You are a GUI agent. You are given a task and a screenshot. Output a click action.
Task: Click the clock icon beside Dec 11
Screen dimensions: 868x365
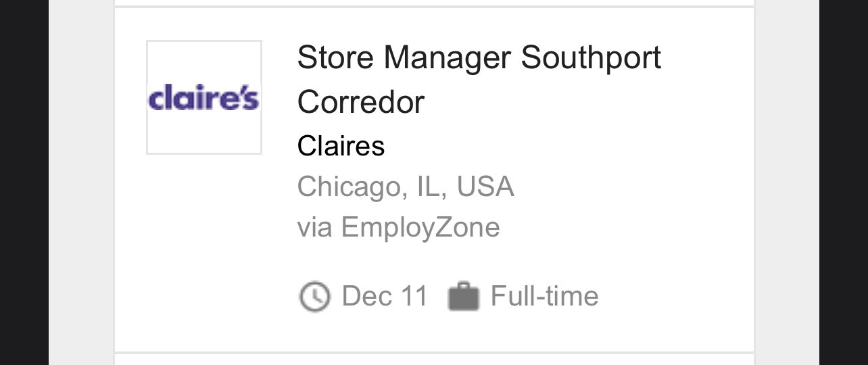(314, 297)
